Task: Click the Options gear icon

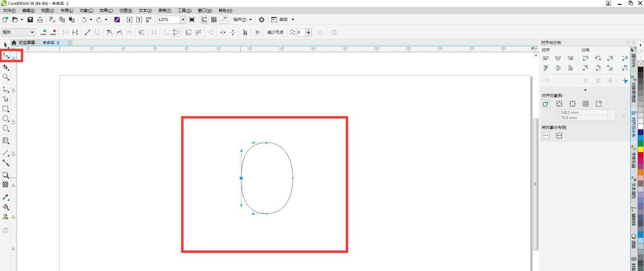Action: pos(262,20)
